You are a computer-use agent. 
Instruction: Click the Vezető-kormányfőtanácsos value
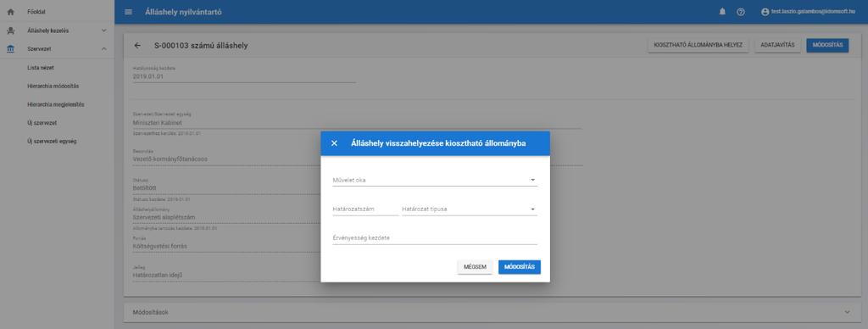tap(170, 159)
